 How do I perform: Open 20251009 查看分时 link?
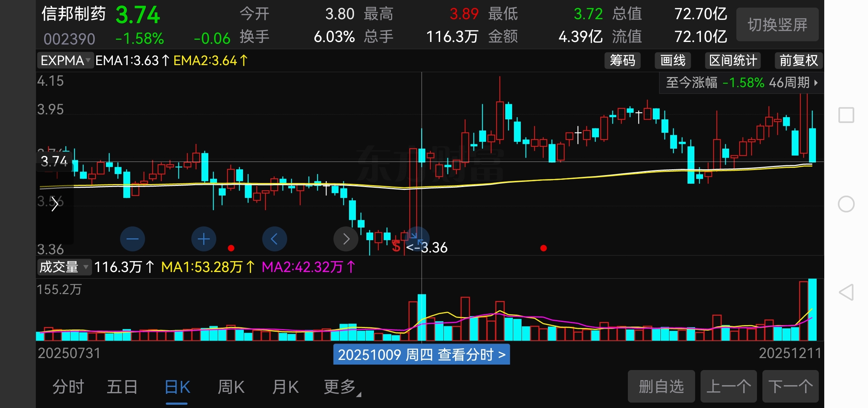tap(421, 355)
